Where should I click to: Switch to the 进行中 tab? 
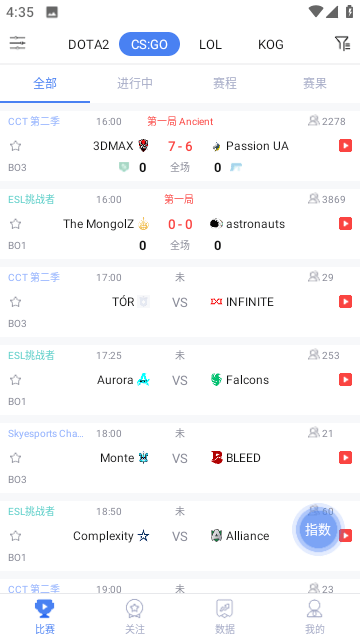tap(135, 83)
